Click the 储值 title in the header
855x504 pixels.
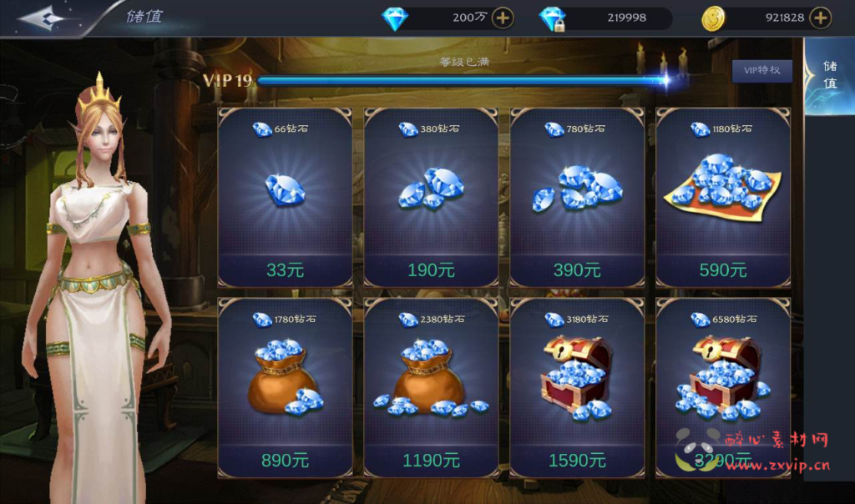tap(144, 17)
